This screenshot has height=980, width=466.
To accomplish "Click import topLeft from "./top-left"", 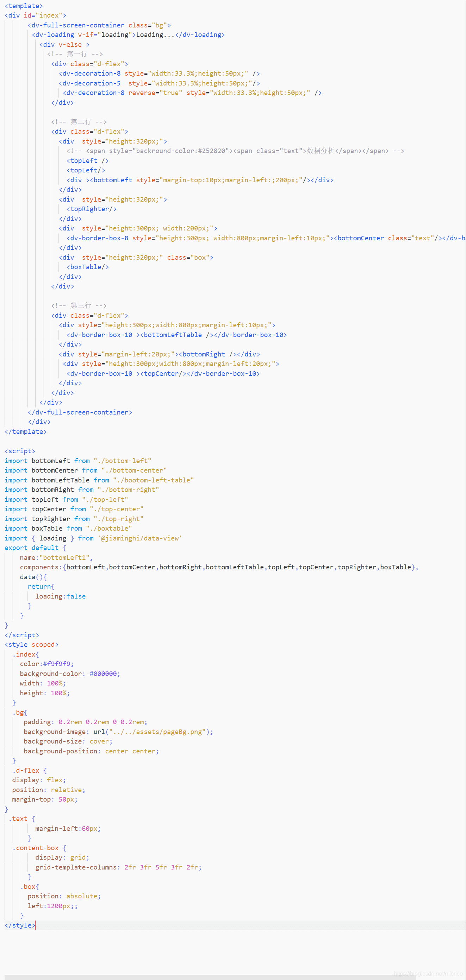I will (66, 499).
